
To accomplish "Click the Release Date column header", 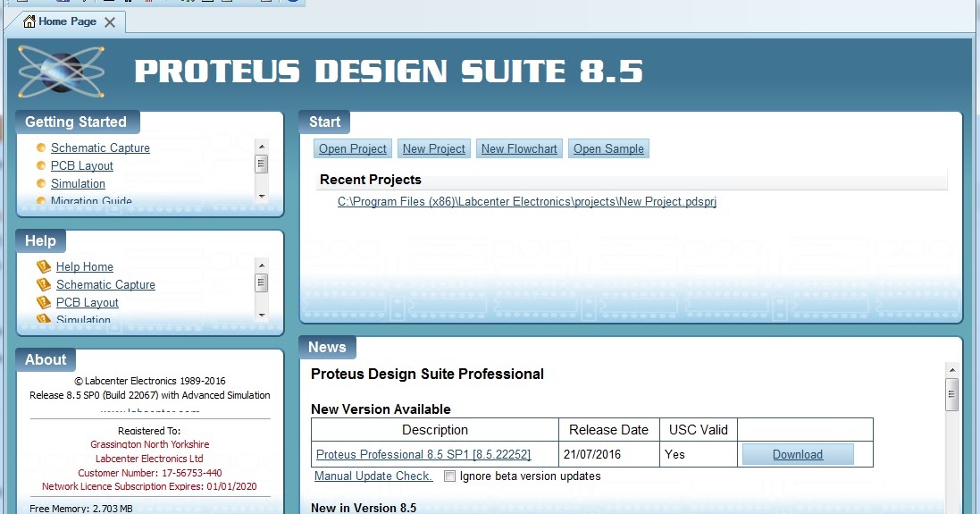I will click(x=608, y=430).
